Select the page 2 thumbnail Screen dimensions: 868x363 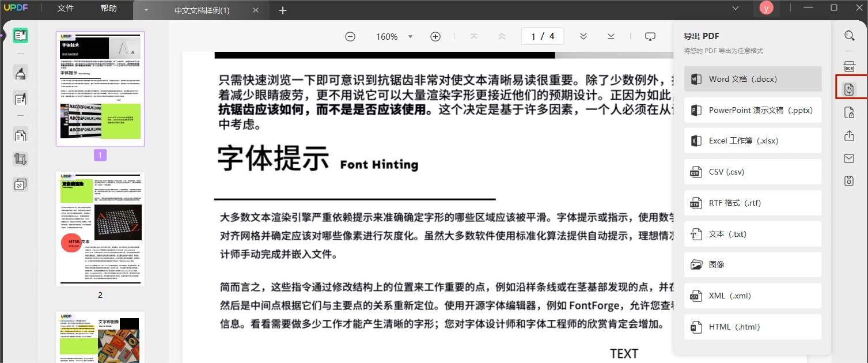pos(100,228)
